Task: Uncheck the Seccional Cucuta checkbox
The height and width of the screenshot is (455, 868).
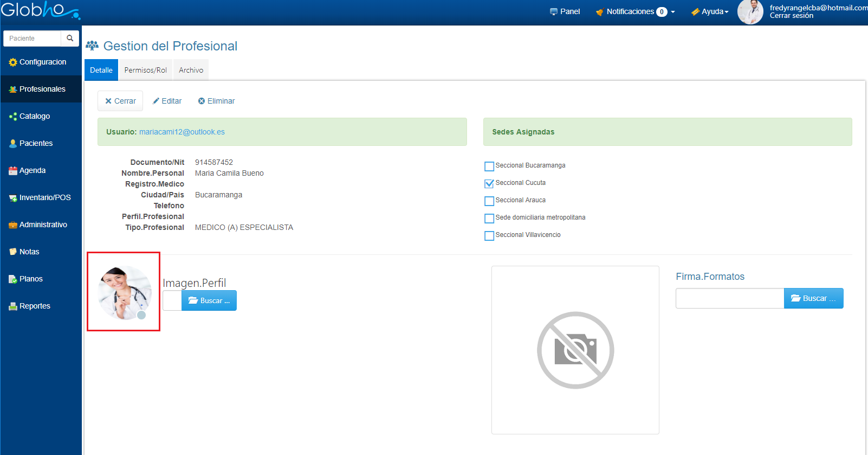Action: click(489, 184)
